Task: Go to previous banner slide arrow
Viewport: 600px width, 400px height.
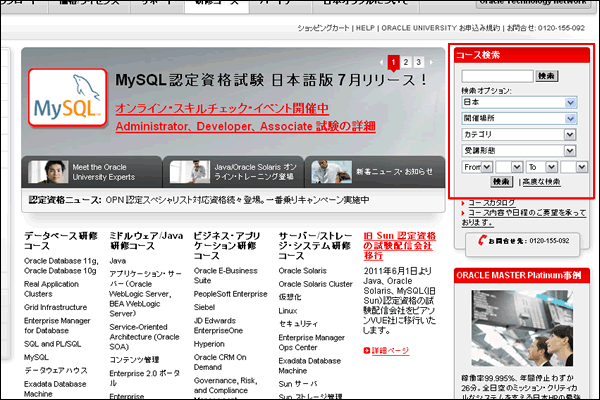Action: (381, 62)
